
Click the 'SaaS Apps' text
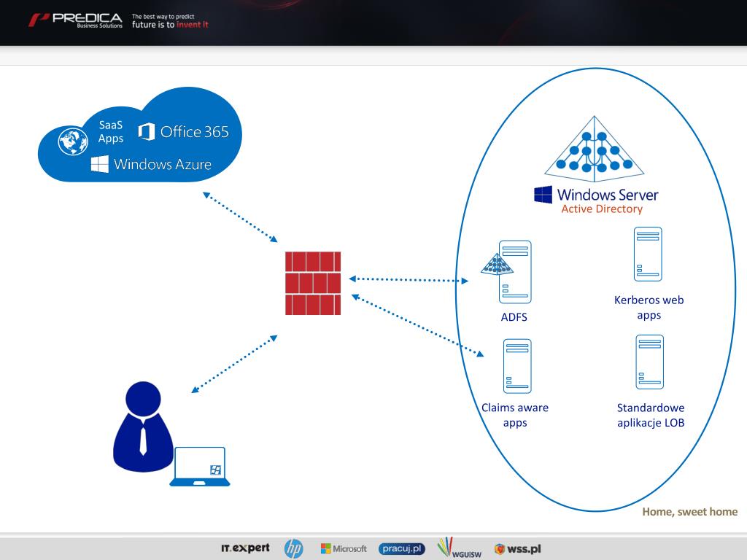(x=111, y=132)
